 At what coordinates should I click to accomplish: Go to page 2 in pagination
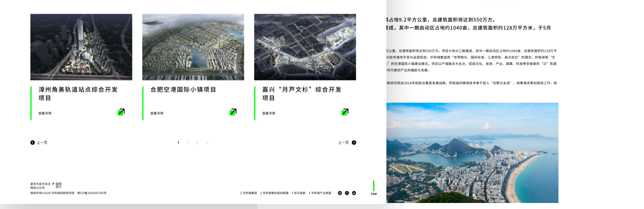pos(188,143)
